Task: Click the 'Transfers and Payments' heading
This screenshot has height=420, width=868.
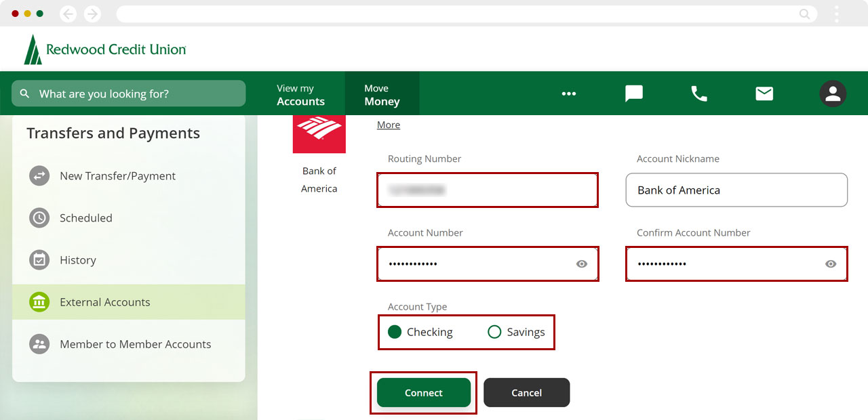Action: click(113, 133)
